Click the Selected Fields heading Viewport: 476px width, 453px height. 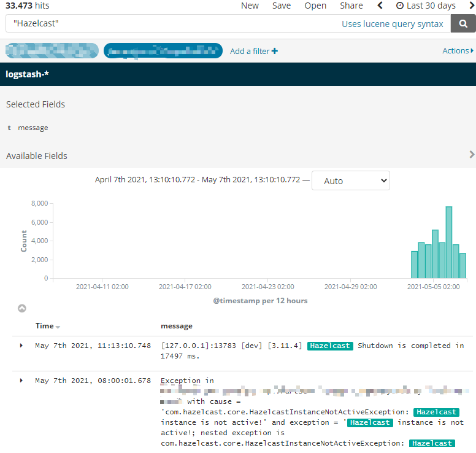coord(36,104)
